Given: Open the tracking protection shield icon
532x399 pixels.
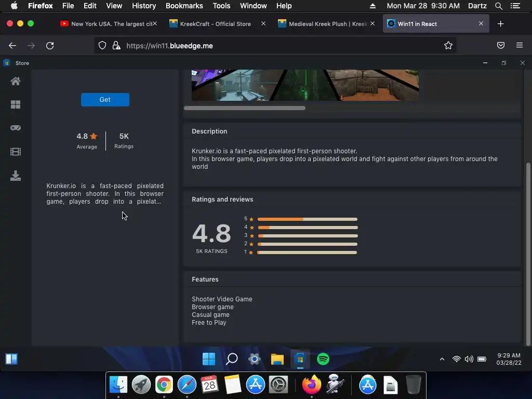Looking at the screenshot, I should click(x=102, y=46).
